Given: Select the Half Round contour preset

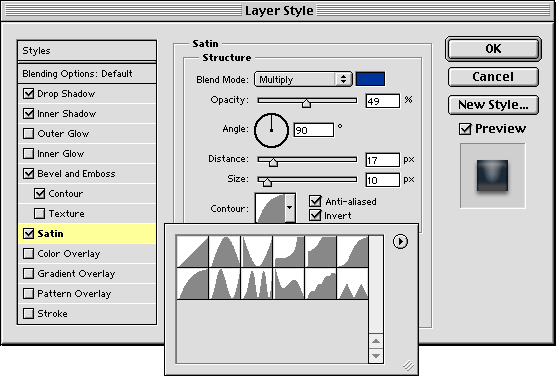Looking at the screenshot, I should [x=193, y=283].
